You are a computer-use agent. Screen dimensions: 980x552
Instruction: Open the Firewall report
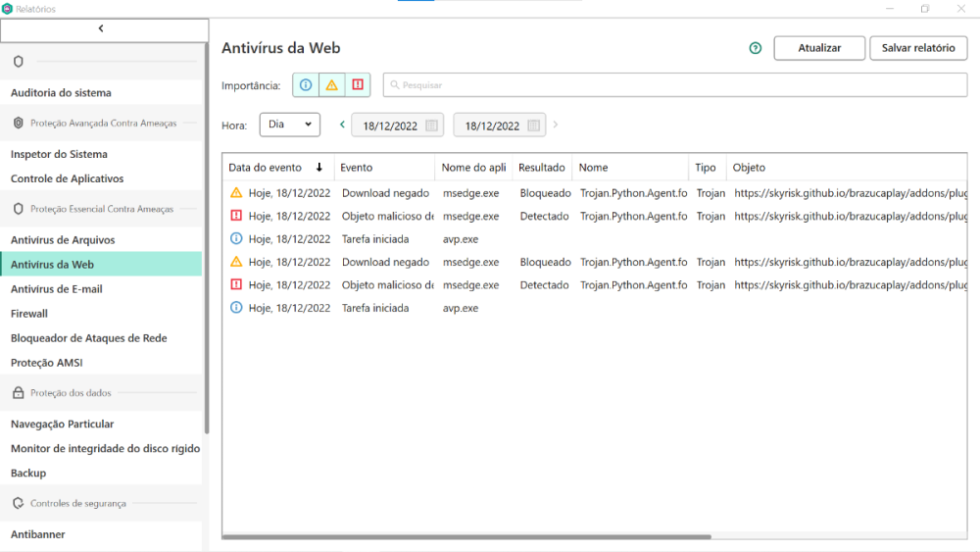tap(28, 313)
